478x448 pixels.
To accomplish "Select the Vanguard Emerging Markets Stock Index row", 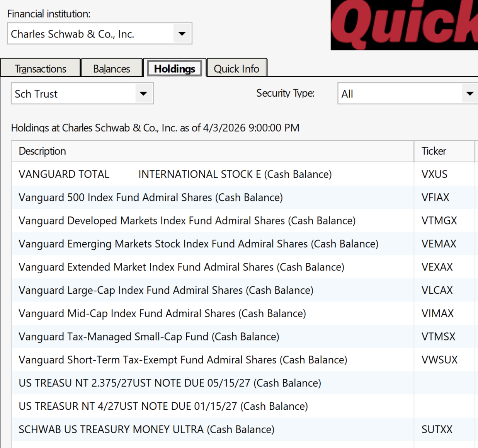I will point(245,244).
